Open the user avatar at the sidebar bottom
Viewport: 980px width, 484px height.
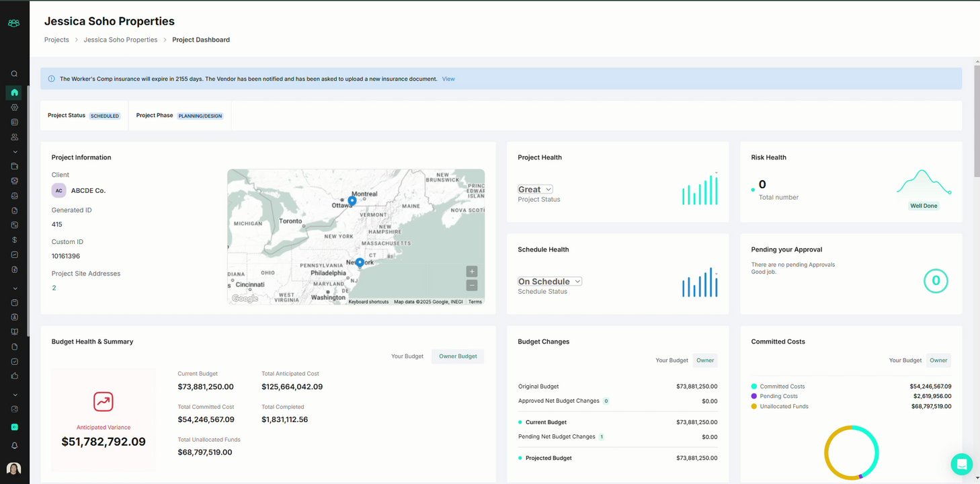click(14, 469)
